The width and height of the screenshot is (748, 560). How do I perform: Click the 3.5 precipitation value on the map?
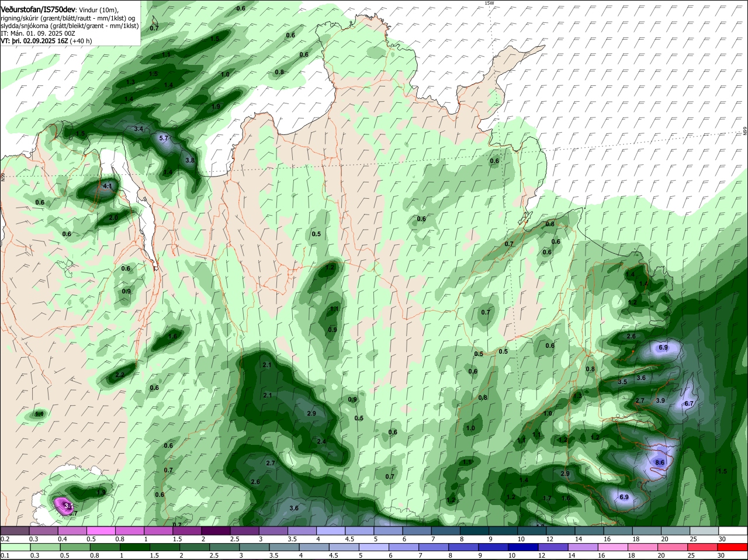click(622, 382)
